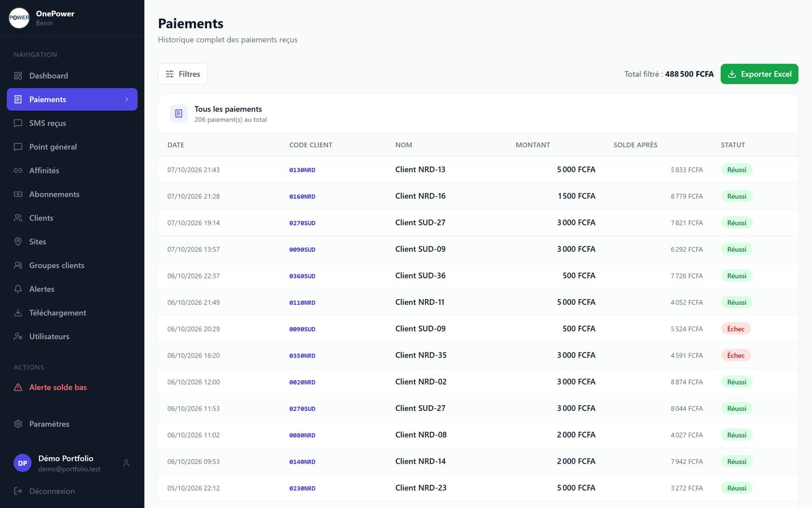Expand the Paiements menu chevron

pyautogui.click(x=127, y=100)
